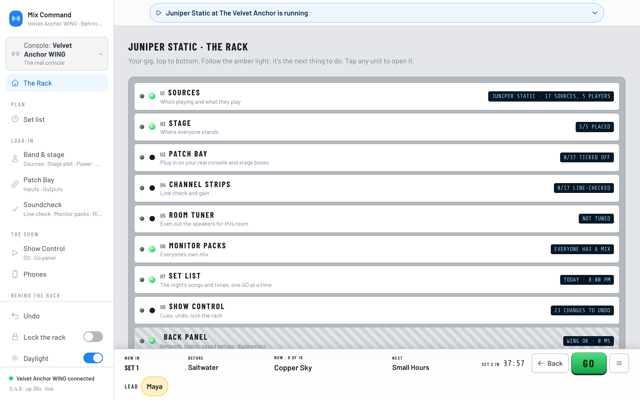
Task: Click the next song Small Hours
Action: click(x=410, y=368)
